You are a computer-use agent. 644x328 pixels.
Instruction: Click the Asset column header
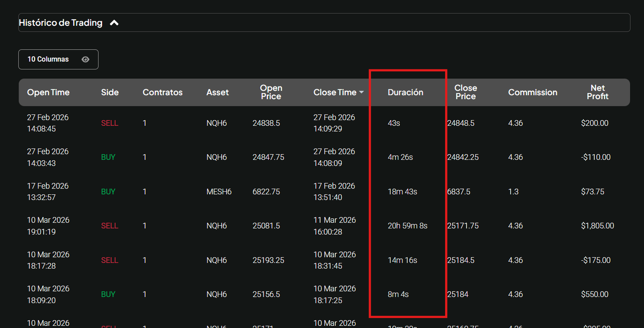pos(217,92)
